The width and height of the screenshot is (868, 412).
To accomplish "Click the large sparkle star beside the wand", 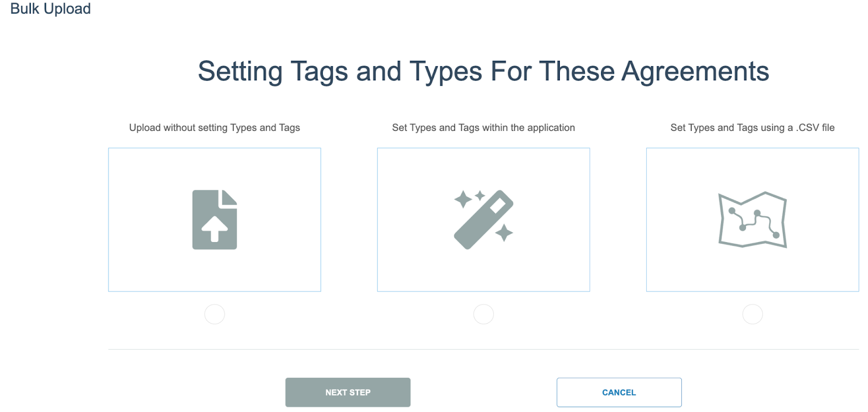I will pyautogui.click(x=463, y=199).
